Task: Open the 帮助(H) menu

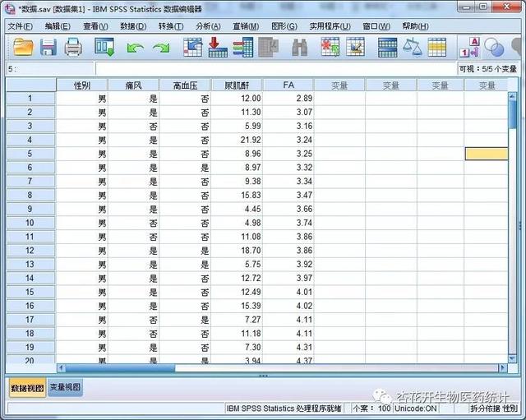Action: point(415,26)
